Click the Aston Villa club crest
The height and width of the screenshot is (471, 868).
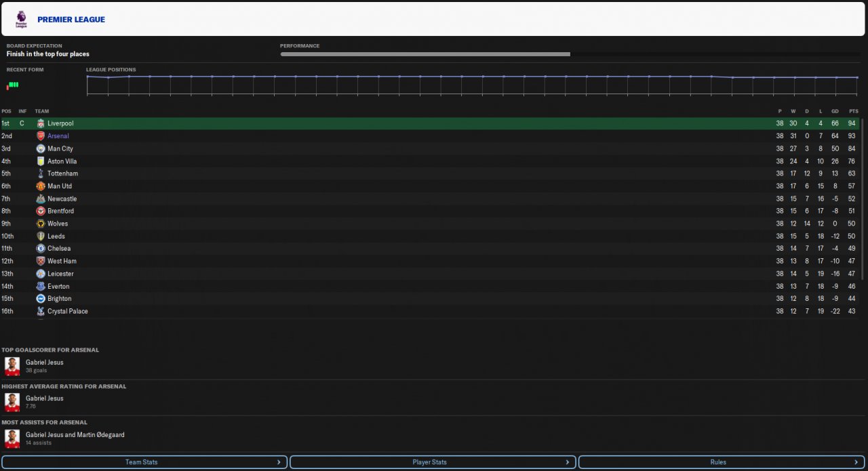[41, 161]
